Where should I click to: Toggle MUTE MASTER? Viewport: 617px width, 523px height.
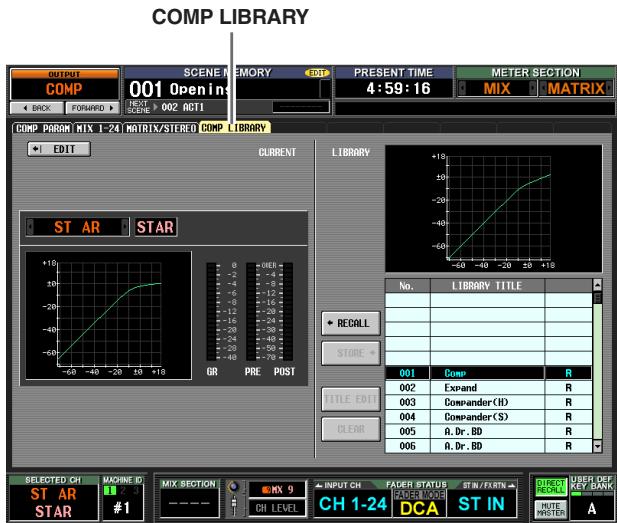pos(551,509)
